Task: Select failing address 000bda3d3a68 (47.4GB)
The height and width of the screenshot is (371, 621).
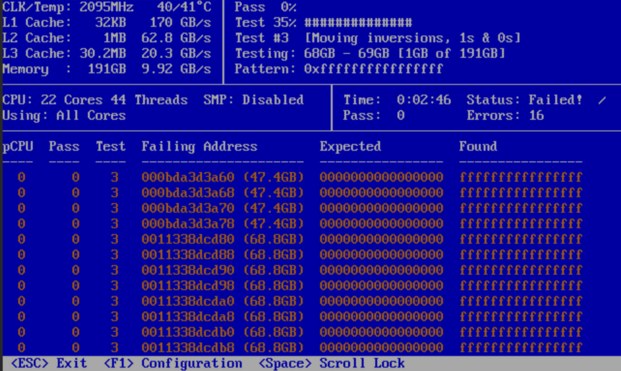Action: 223,192
